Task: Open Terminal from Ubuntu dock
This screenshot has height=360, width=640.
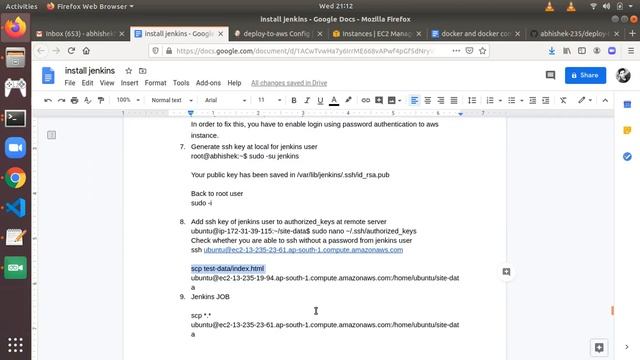Action: pos(16,118)
